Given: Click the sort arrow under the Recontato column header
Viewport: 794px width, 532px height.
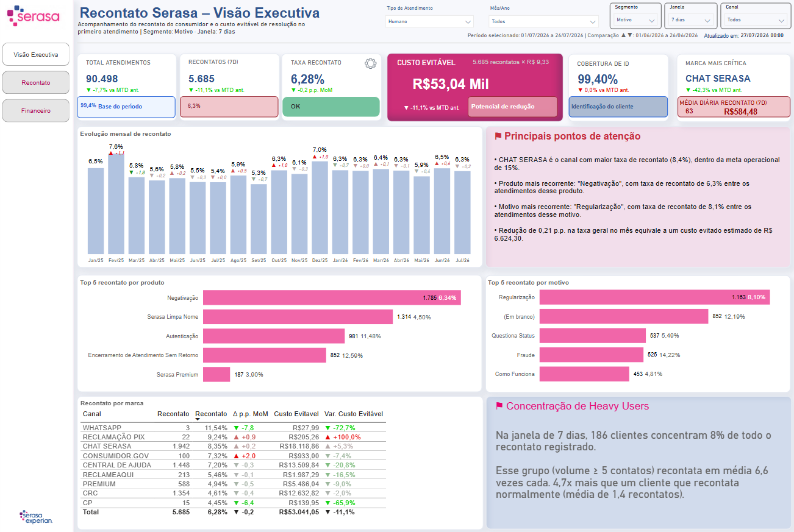Looking at the screenshot, I should click(x=198, y=419).
